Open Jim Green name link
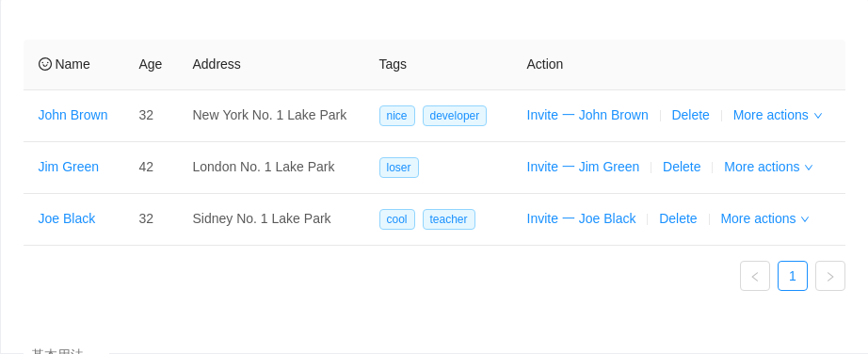Screen dimensions: 868x354 (x=68, y=167)
